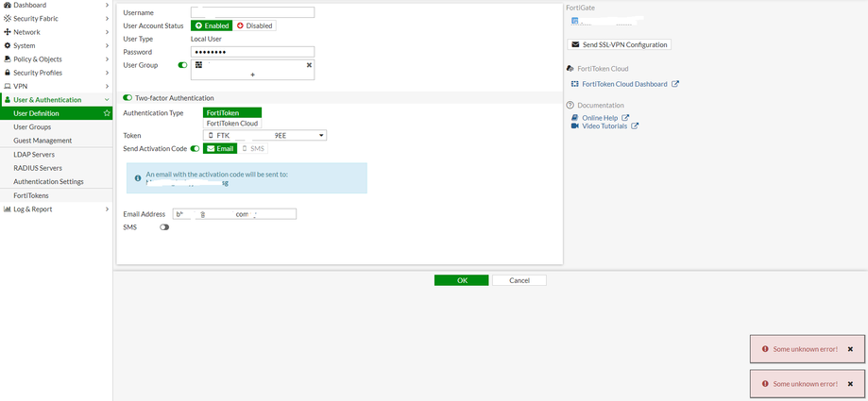Toggle the User Group switch

[x=182, y=65]
